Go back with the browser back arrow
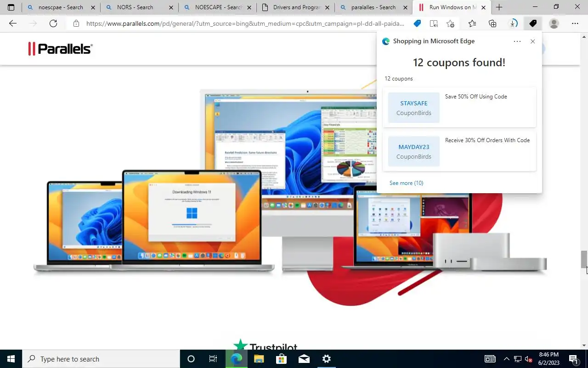The image size is (588, 368). pos(13,23)
